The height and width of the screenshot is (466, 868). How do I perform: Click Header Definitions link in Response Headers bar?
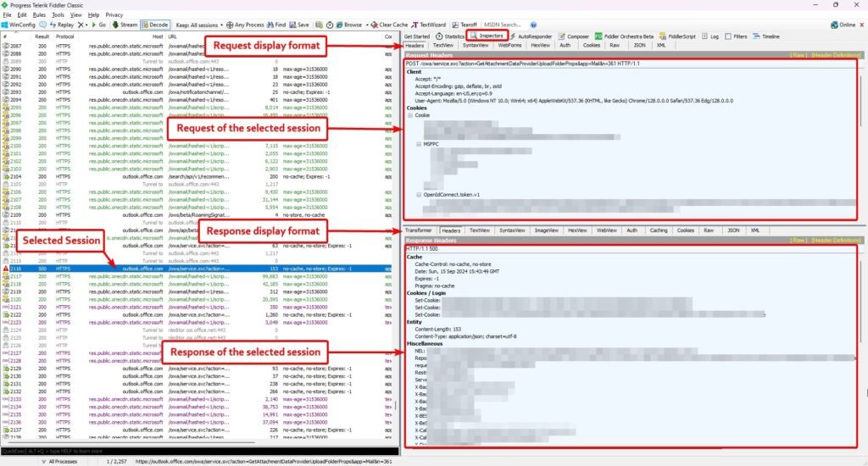point(836,240)
